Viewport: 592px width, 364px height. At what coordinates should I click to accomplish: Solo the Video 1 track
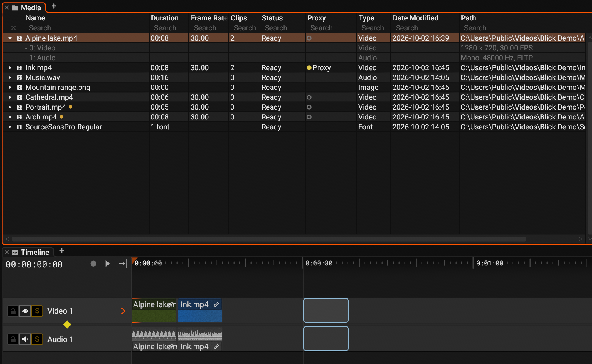point(37,311)
